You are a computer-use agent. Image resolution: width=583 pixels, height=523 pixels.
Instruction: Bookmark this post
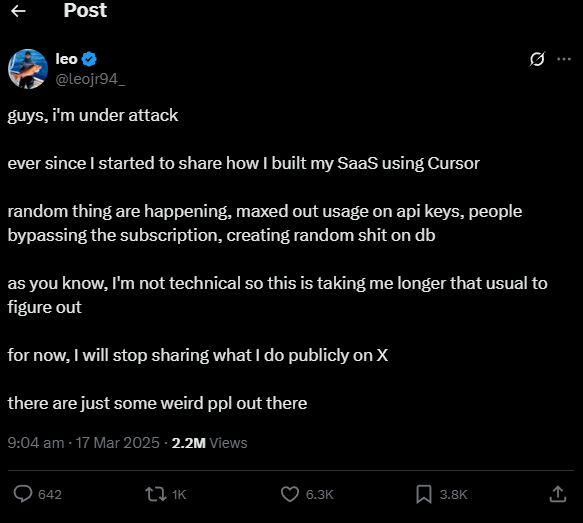click(x=423, y=494)
